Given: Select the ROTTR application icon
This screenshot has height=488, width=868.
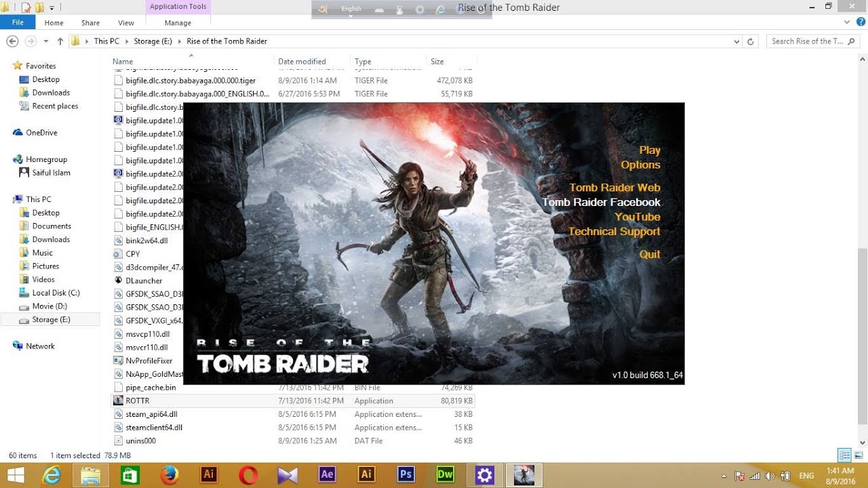Looking at the screenshot, I should [119, 401].
